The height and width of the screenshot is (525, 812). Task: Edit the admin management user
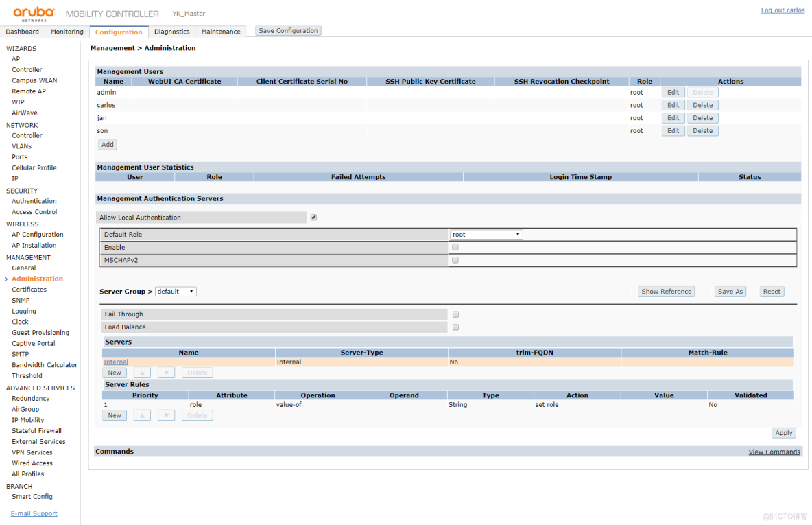point(673,92)
